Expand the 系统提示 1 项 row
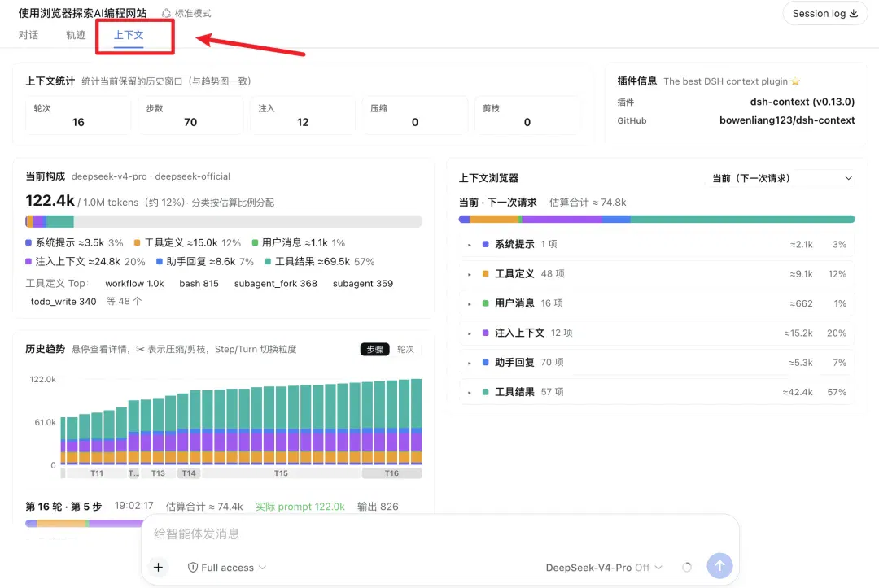The image size is (879, 588). 657,244
